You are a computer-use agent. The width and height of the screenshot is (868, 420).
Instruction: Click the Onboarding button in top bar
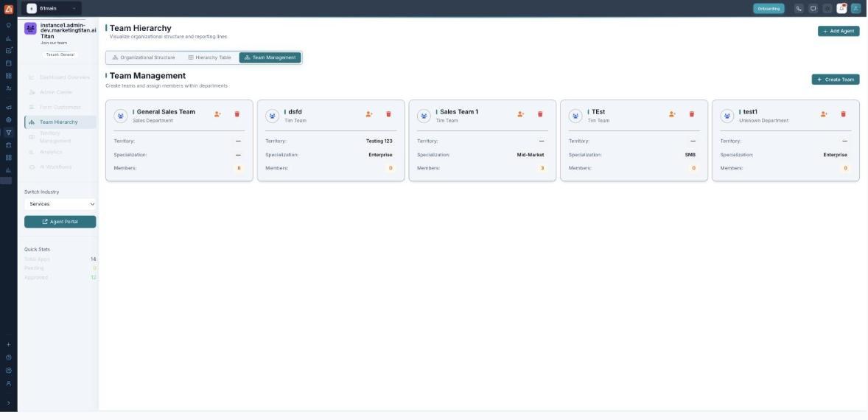pyautogui.click(x=769, y=8)
